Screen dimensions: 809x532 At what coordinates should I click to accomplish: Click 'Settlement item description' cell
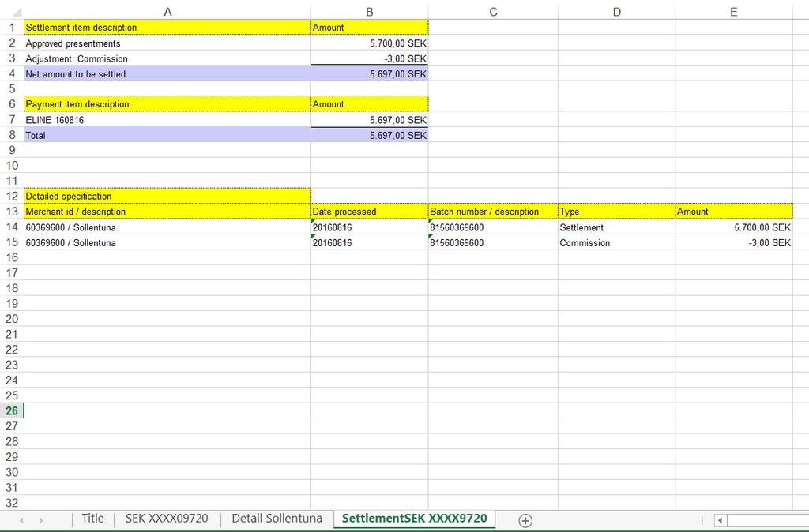(167, 28)
